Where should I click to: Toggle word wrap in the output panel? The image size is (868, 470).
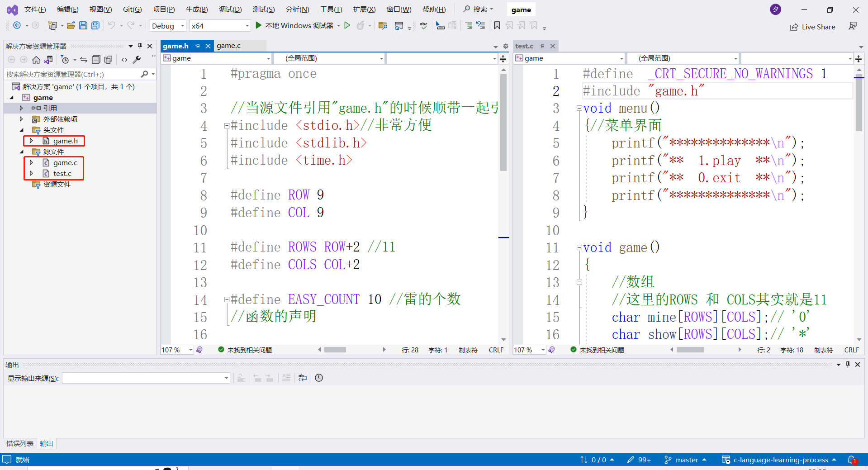coord(303,378)
